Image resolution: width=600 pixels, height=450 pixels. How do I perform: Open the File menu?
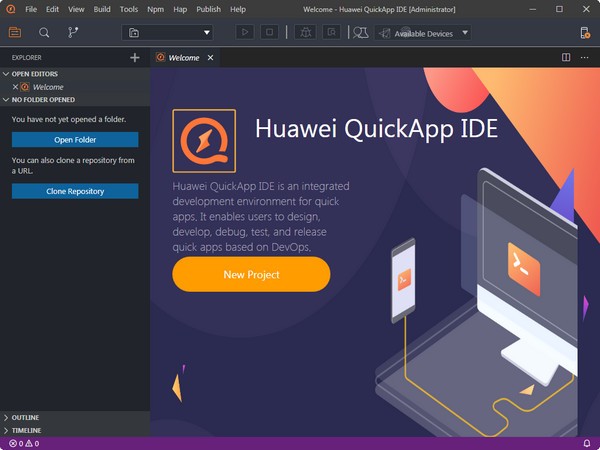coord(31,9)
